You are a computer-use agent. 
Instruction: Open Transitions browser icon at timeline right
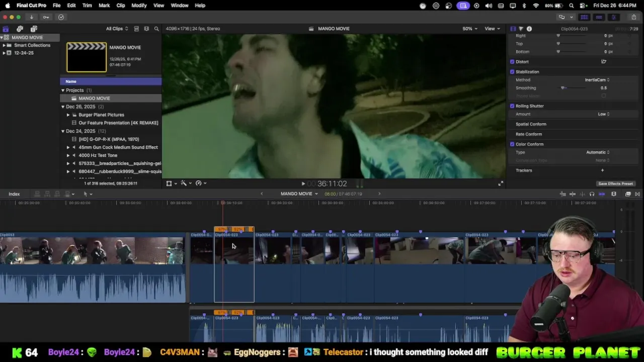(637, 194)
